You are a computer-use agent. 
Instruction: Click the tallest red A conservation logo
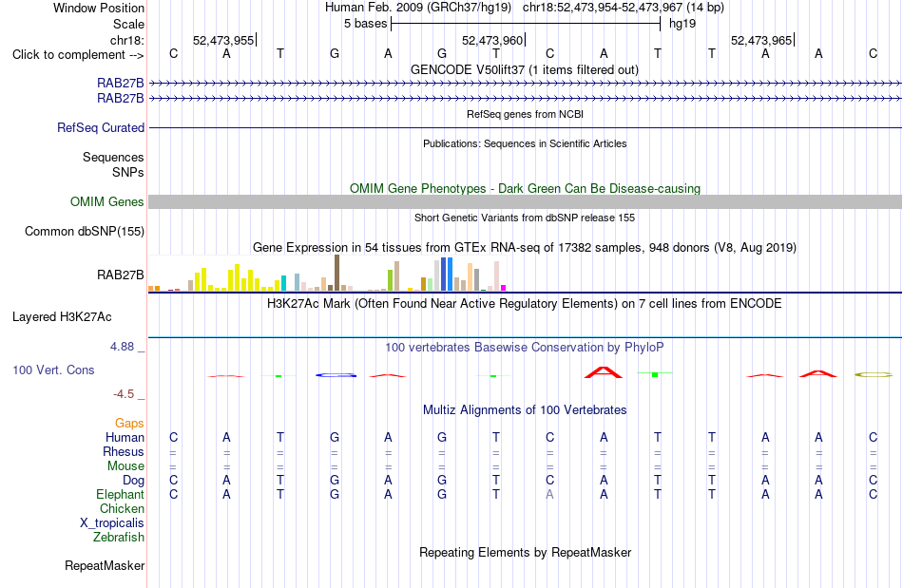point(603,372)
